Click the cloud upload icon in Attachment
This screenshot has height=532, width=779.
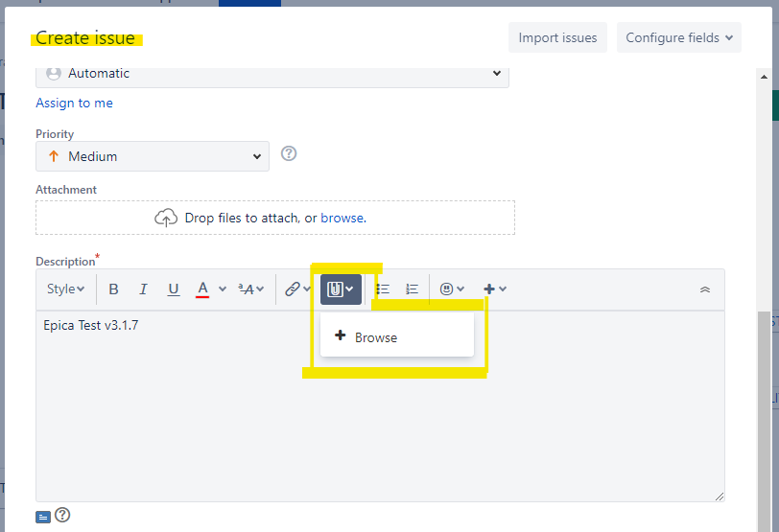166,218
